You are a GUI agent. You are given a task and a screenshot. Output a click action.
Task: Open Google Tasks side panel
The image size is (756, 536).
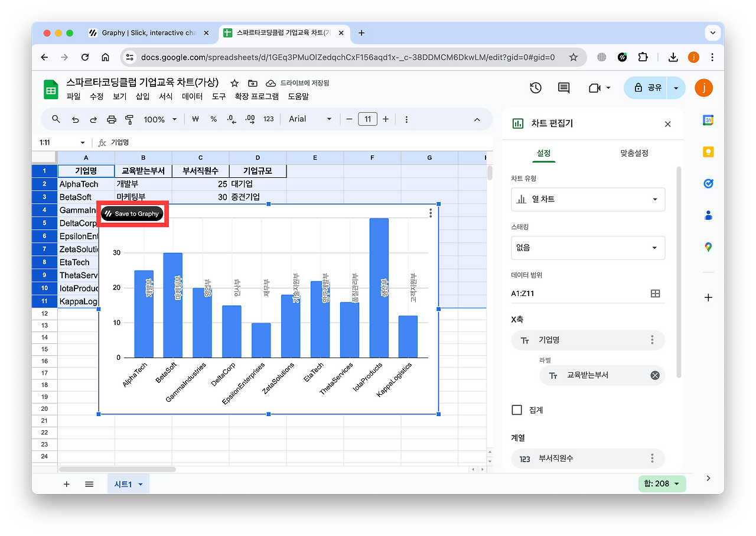[x=708, y=184]
